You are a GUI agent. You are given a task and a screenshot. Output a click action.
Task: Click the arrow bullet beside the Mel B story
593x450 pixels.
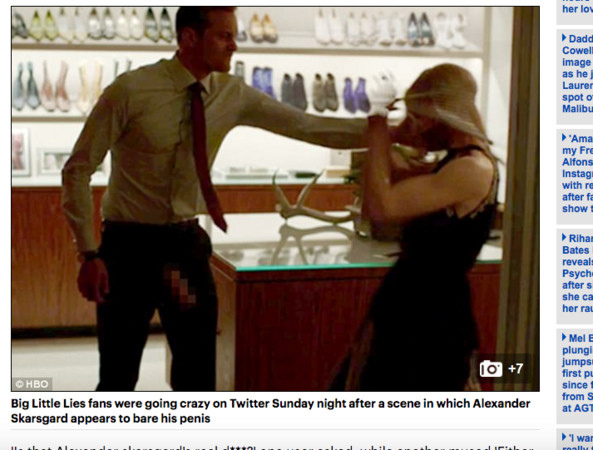point(564,337)
